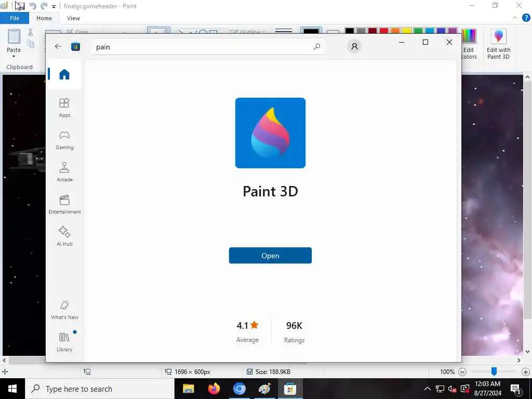Viewport: 532px width, 399px height.
Task: Click the search magnifier in Store
Action: (x=317, y=47)
